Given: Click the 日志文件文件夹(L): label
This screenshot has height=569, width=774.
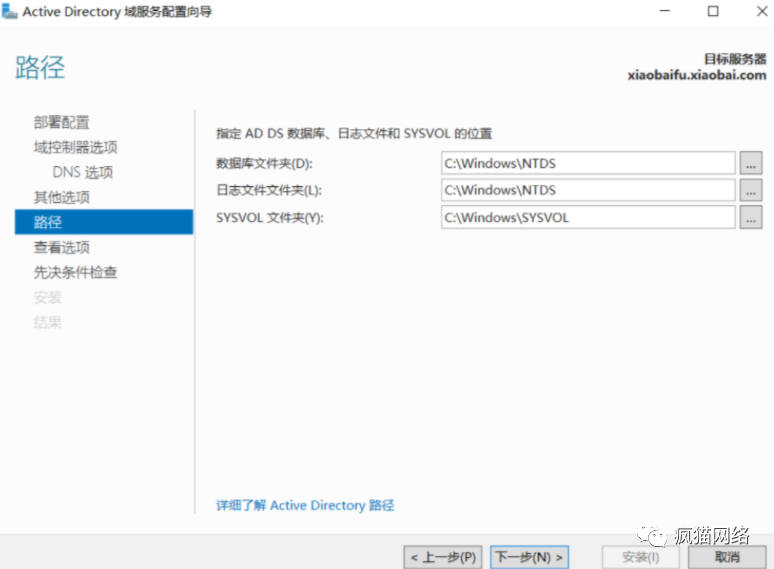Looking at the screenshot, I should click(269, 190).
